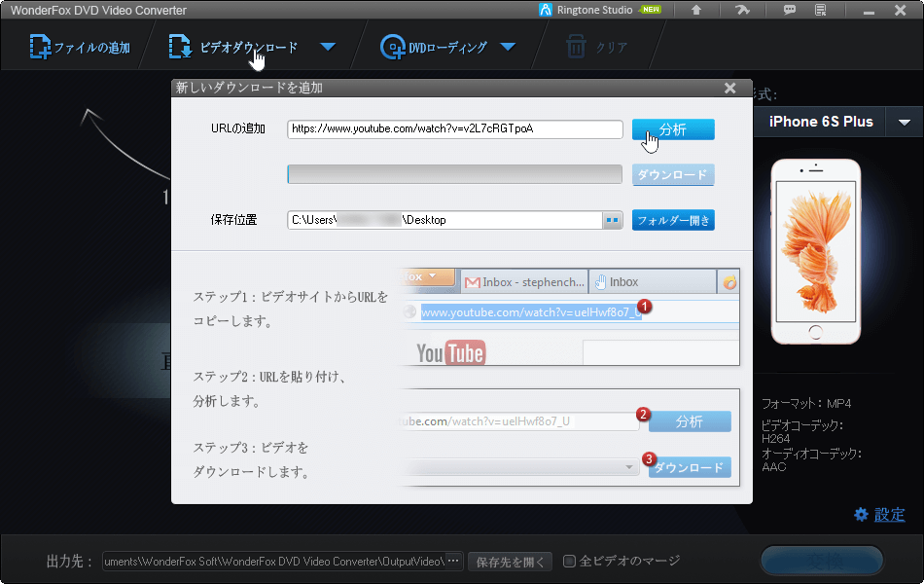Viewport: 924px width, 584px height.
Task: Click the クリア trash button
Action: click(596, 47)
